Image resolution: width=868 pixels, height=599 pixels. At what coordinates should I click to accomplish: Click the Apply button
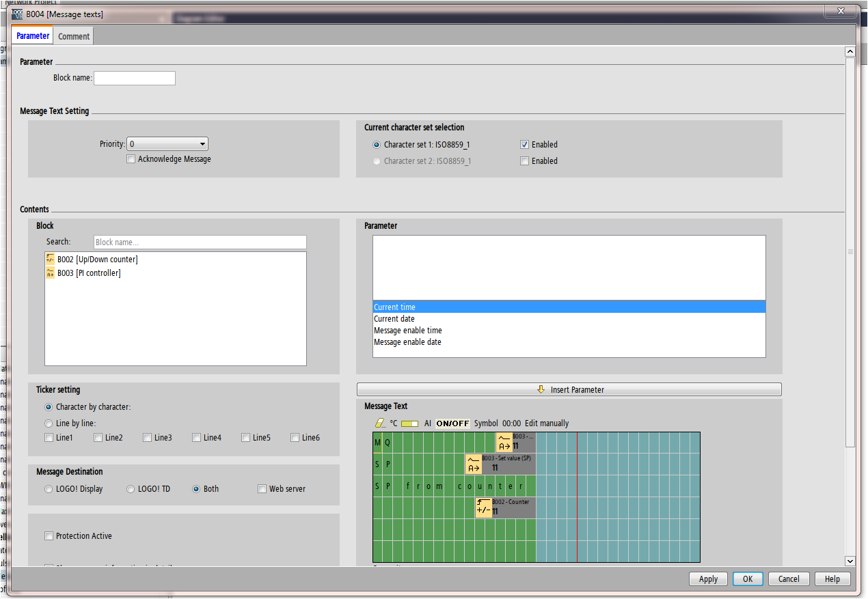(x=708, y=579)
